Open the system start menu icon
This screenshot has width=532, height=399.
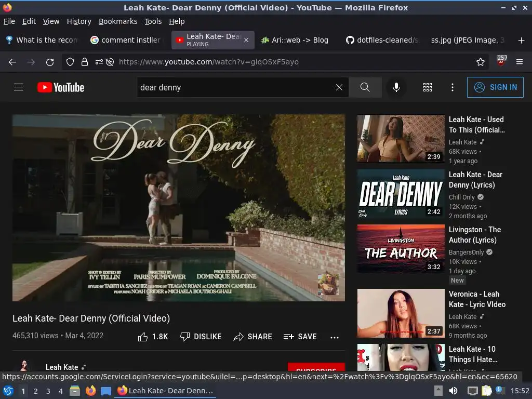click(8, 391)
